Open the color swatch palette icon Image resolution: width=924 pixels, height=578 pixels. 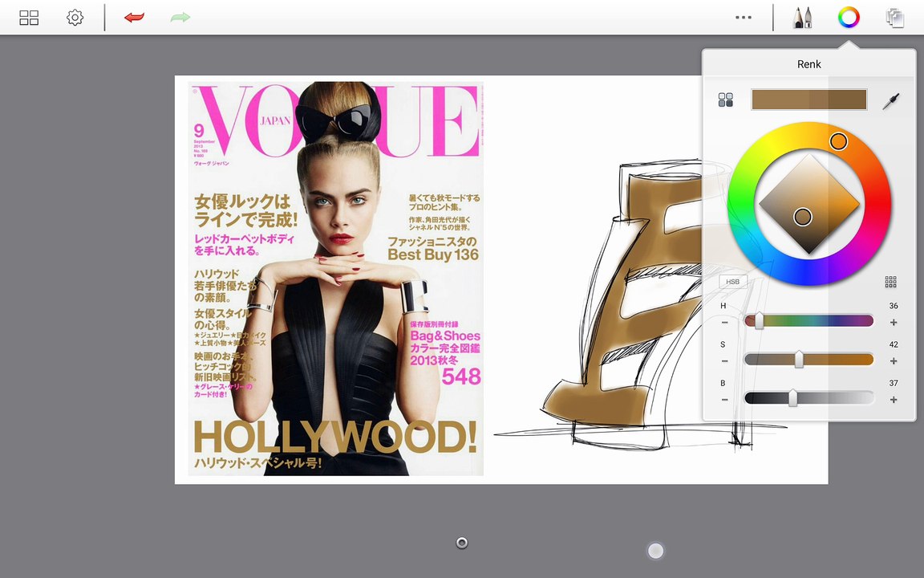pos(726,100)
